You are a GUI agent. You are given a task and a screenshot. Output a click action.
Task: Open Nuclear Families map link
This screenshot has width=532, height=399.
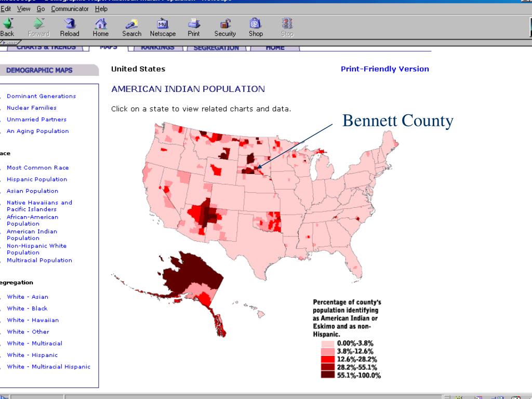(32, 108)
